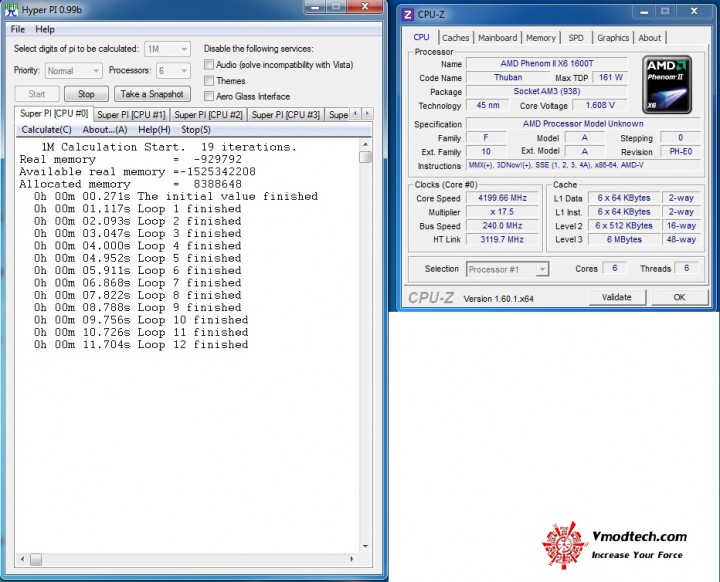Click the Code Name value Thuban
This screenshot has width=720, height=582.
(507, 77)
